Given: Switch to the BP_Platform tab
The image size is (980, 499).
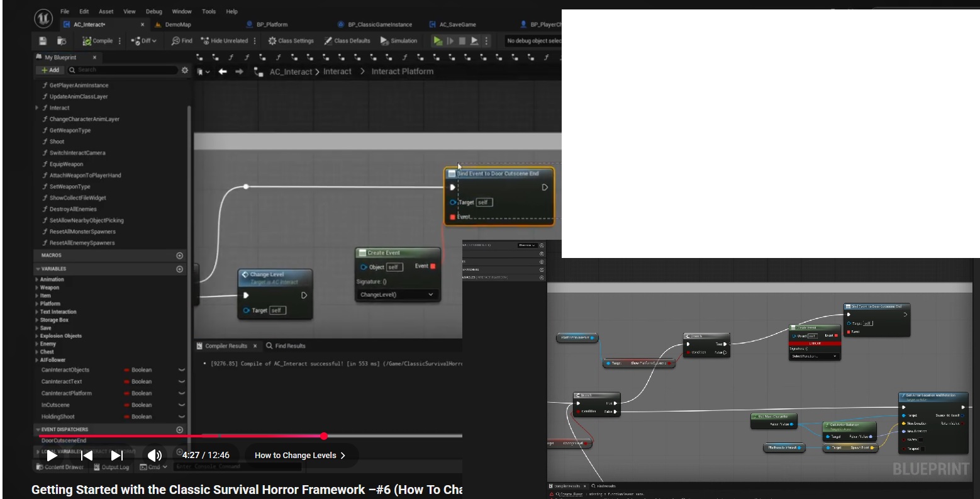Looking at the screenshot, I should (272, 25).
